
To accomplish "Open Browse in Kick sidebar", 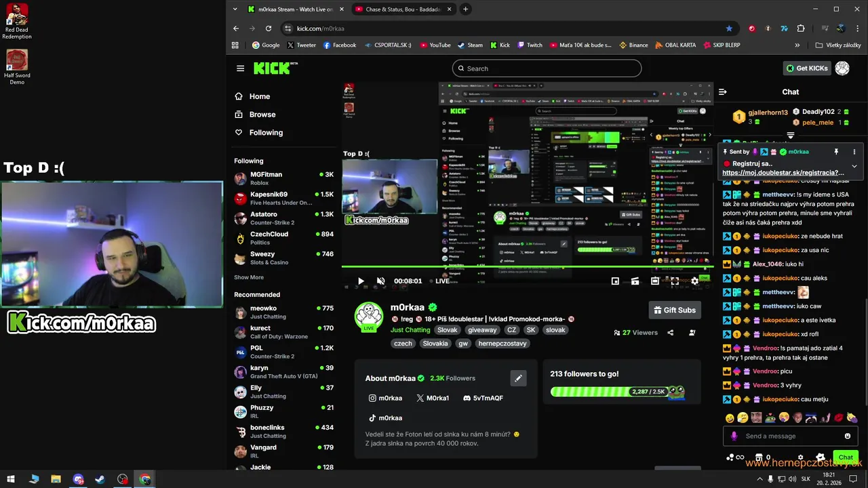I will click(255, 115).
